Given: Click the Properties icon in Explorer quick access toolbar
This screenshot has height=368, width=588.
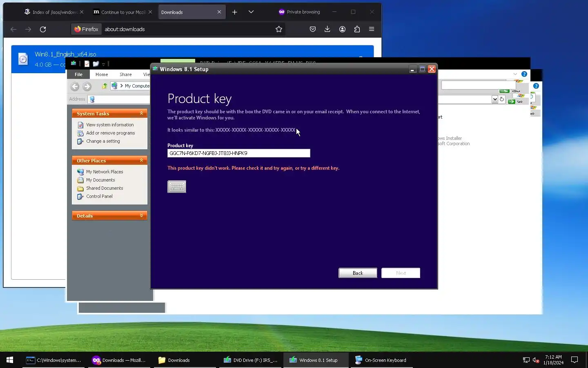Looking at the screenshot, I should click(x=87, y=64).
